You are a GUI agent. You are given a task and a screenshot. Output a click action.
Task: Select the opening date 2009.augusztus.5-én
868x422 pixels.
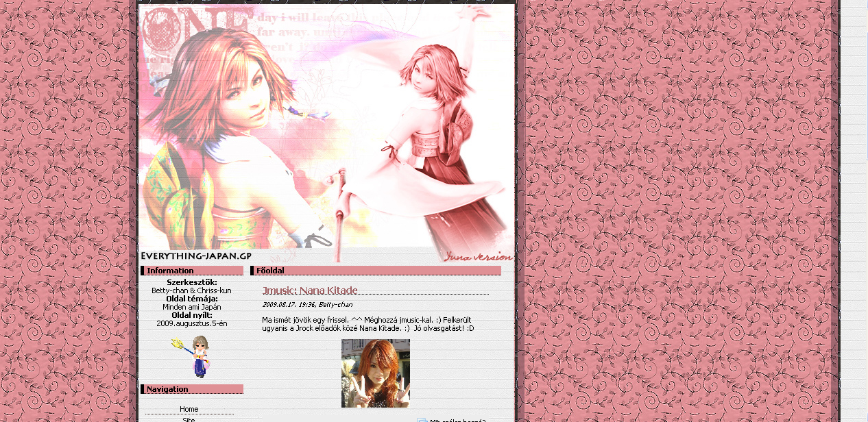click(x=192, y=323)
